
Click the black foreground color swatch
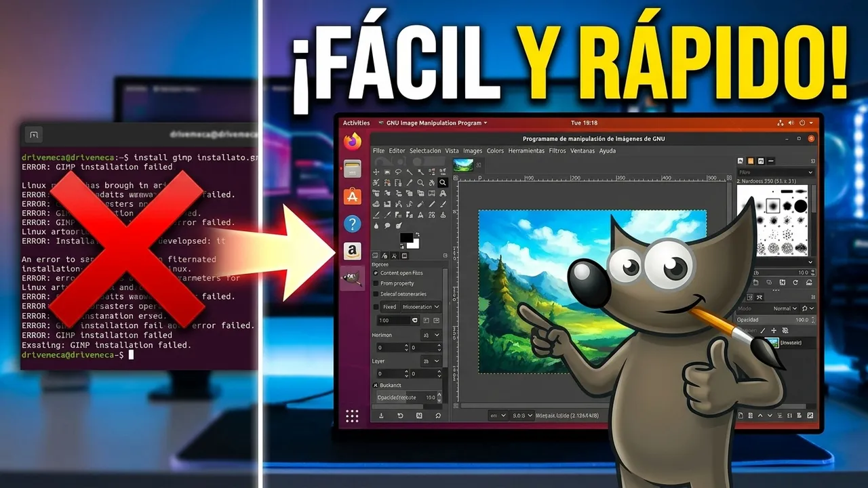406,238
